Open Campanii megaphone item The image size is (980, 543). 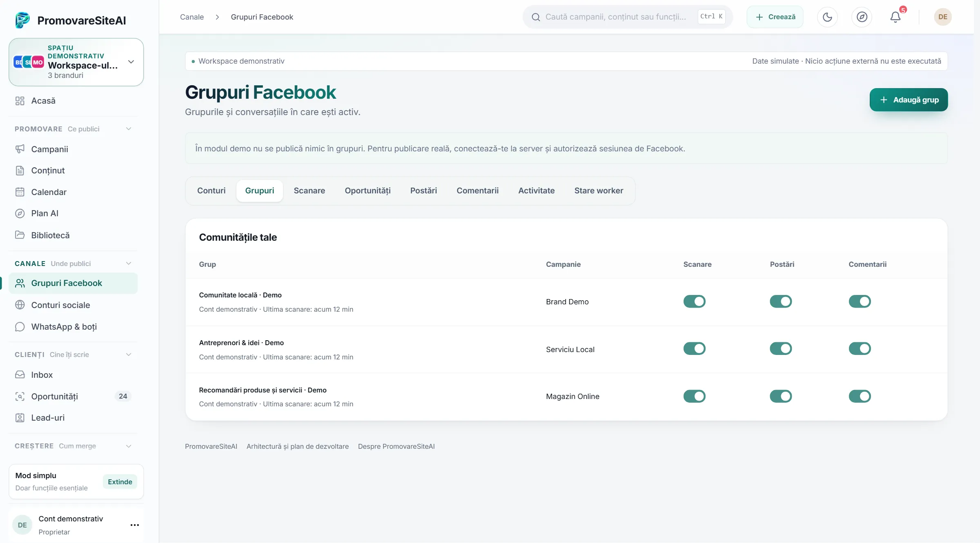click(73, 149)
